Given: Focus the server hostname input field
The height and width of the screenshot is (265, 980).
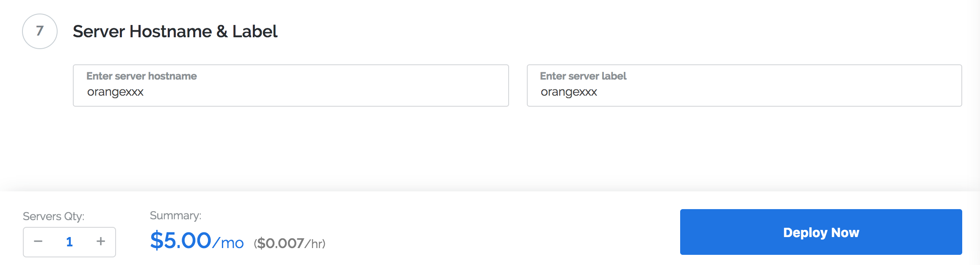Looking at the screenshot, I should coord(291,86).
